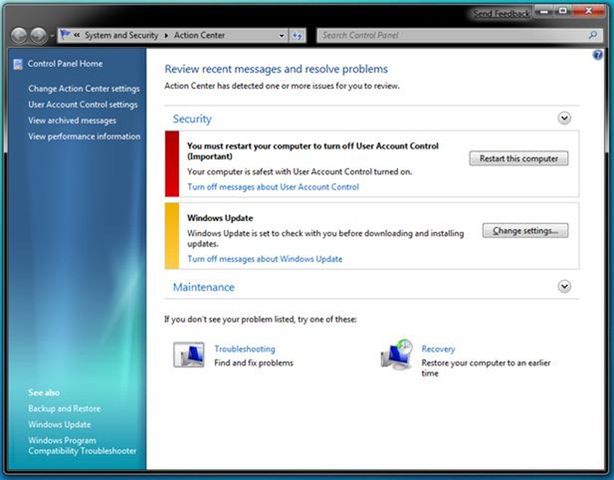The height and width of the screenshot is (480, 614).
Task: Click the System and Security breadcrumb
Action: pyautogui.click(x=121, y=35)
